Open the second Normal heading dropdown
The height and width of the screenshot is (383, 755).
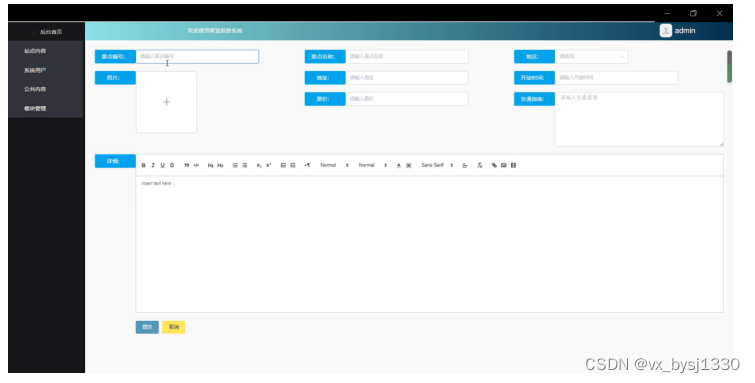[x=373, y=165]
